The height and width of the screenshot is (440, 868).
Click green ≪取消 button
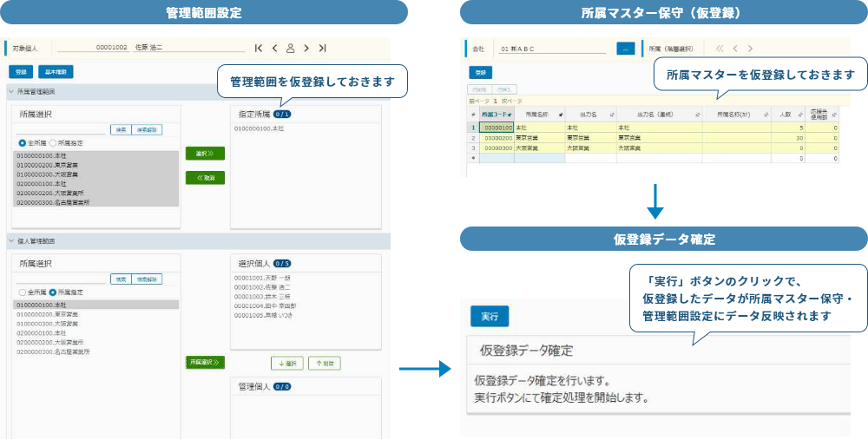205,178
